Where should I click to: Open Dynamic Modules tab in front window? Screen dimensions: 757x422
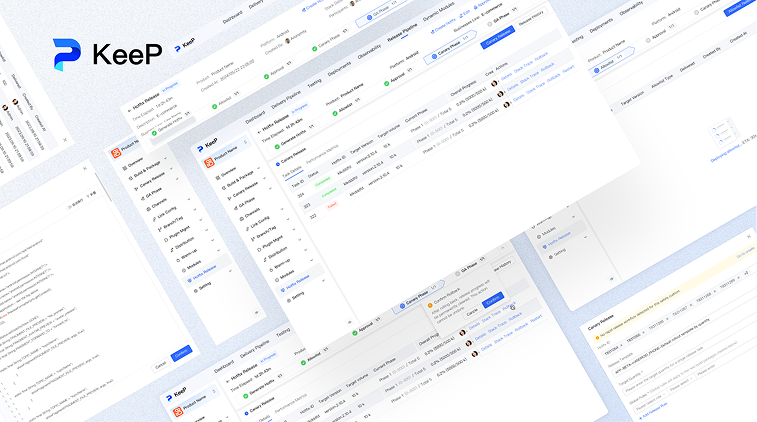click(438, 12)
